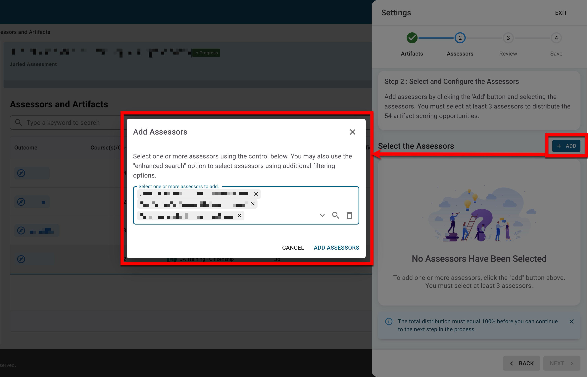
Task: Remove the first selected assessor chip
Action: [x=256, y=194]
